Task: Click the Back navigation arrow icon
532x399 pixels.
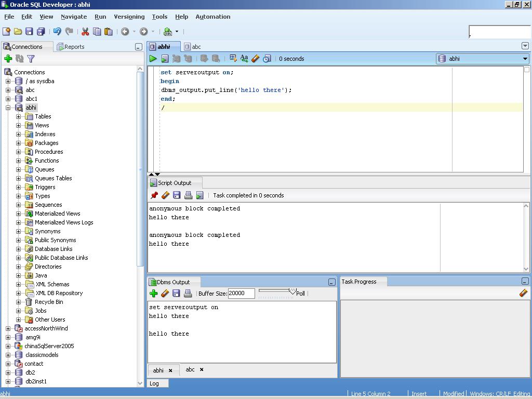Action: point(125,32)
